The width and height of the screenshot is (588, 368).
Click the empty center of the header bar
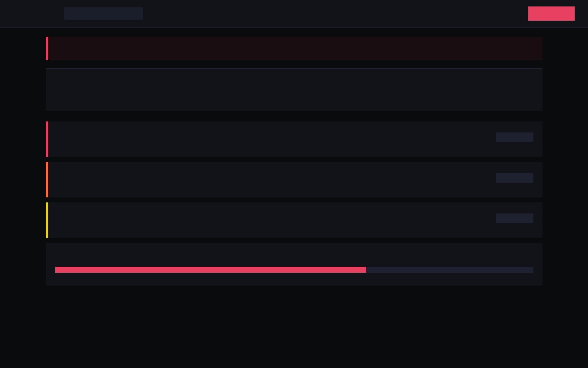[335, 13]
